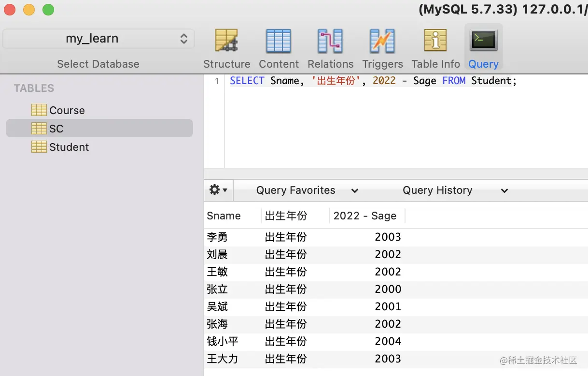The width and height of the screenshot is (588, 376).
Task: Close the window with the red button
Action: pos(10,9)
